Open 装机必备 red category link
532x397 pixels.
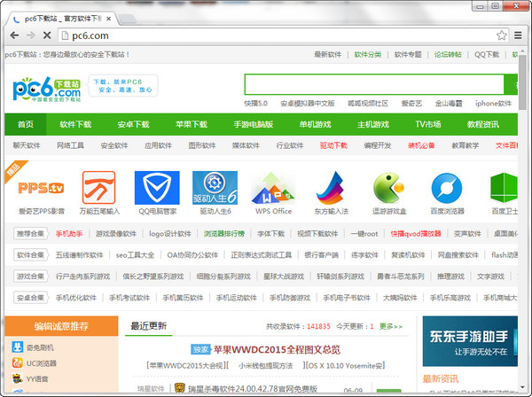[421, 145]
